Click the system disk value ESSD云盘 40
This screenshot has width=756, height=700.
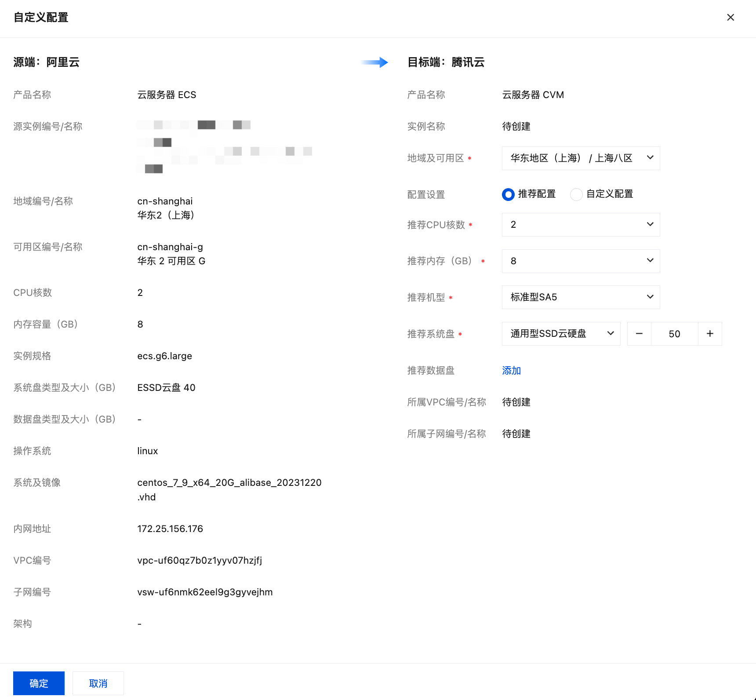tap(166, 387)
